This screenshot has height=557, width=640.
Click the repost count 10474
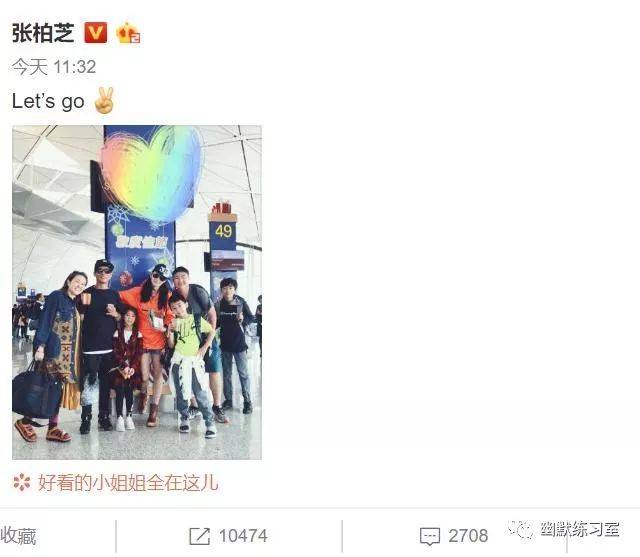[x=243, y=536]
